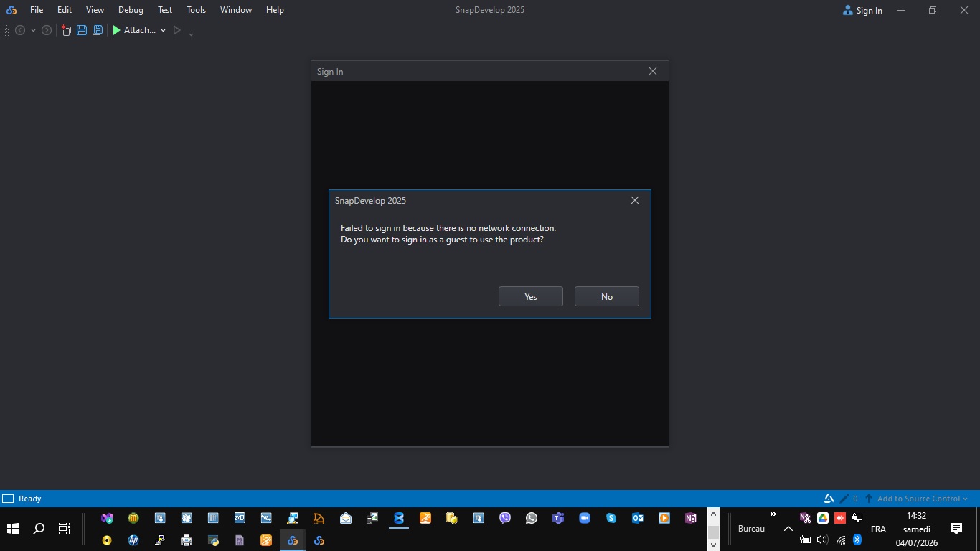Click the Ready status text

(30, 499)
